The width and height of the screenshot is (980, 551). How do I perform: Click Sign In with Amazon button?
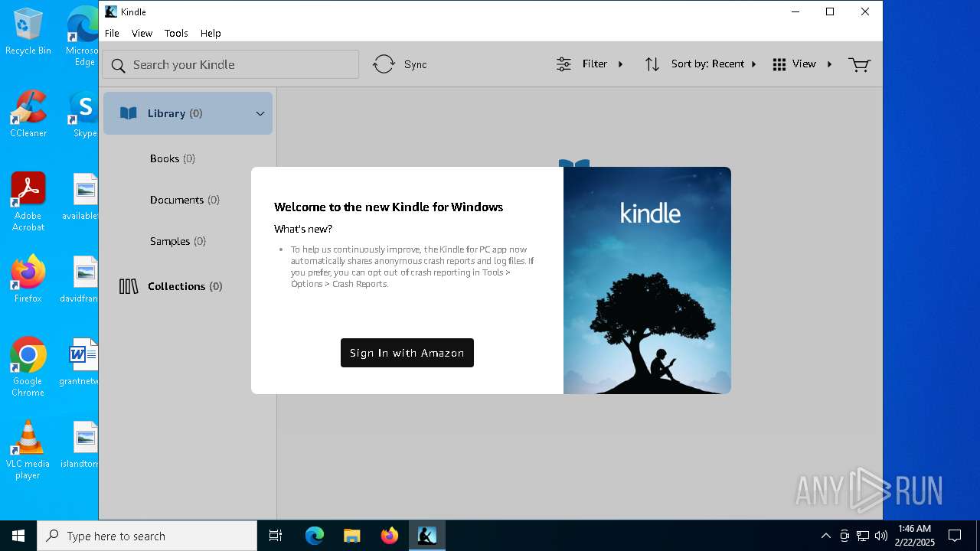coord(407,353)
